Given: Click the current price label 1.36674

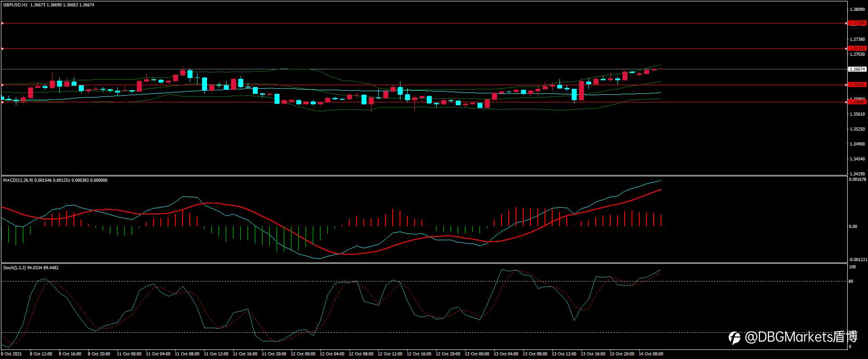Looking at the screenshot, I should (x=857, y=69).
